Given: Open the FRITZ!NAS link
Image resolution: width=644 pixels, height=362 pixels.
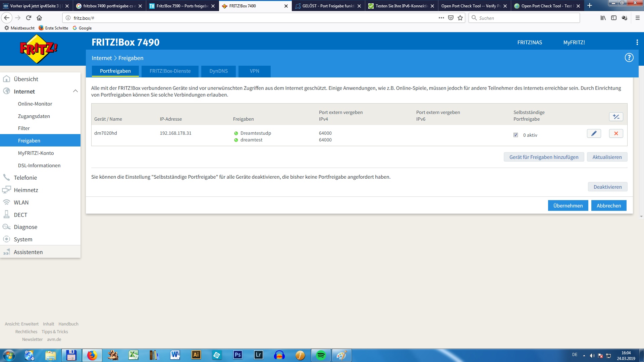Looking at the screenshot, I should pyautogui.click(x=529, y=42).
